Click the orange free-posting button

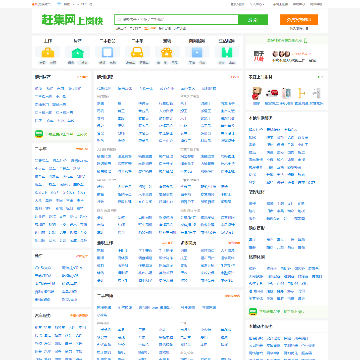pos(299,19)
